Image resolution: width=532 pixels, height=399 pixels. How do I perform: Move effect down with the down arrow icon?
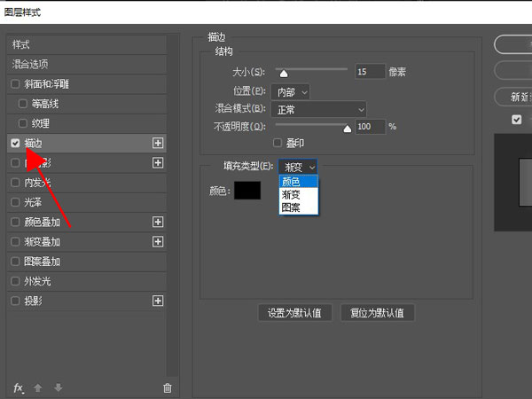(58, 387)
